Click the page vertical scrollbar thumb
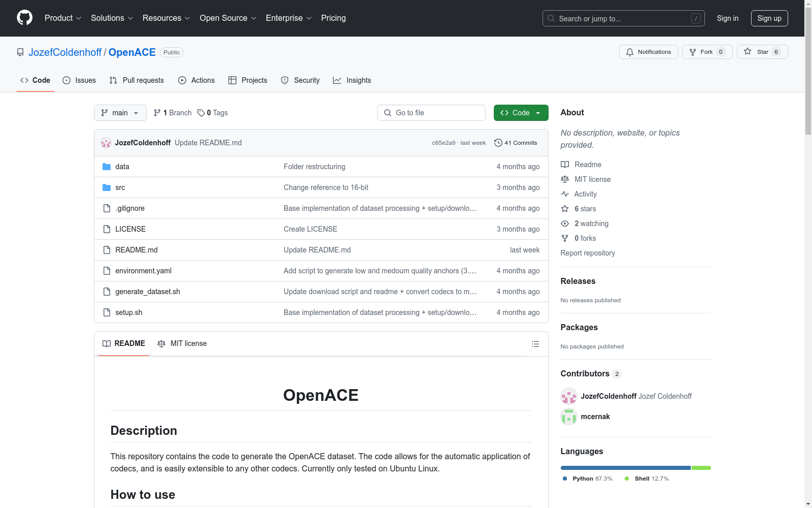The height and width of the screenshot is (508, 812). (808, 71)
